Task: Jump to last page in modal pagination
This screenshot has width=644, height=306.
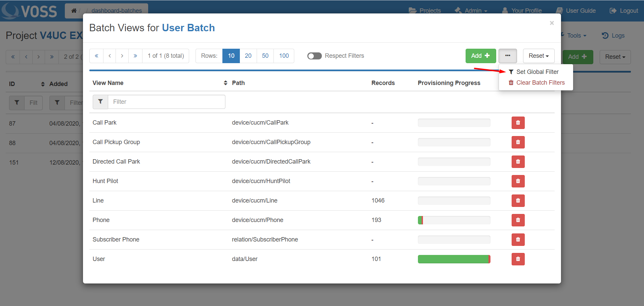Action: pyautogui.click(x=135, y=56)
